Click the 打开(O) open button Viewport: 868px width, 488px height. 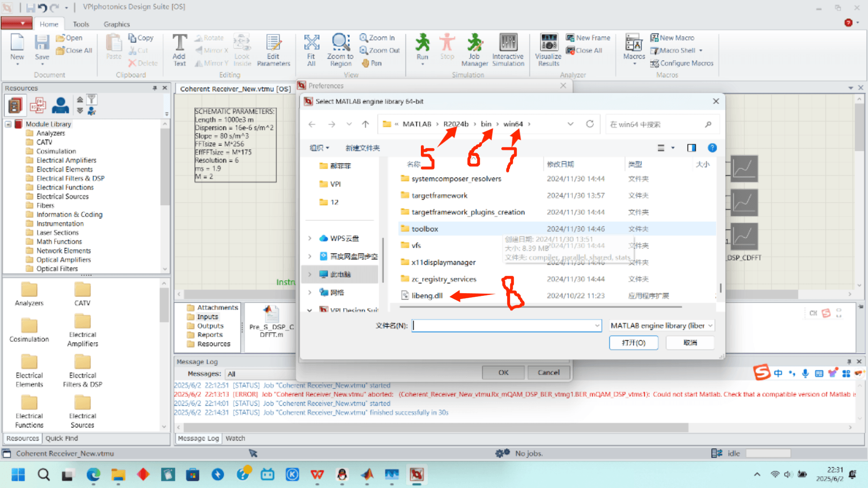click(x=633, y=343)
